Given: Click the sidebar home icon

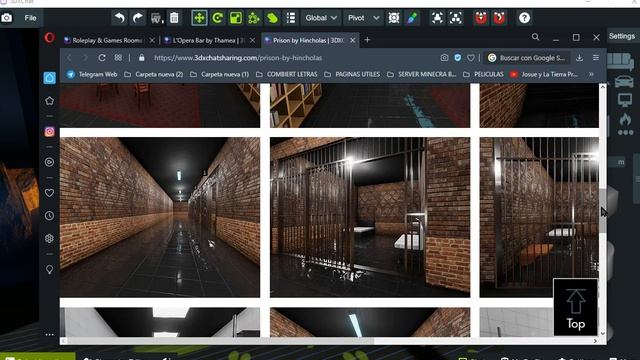Looking at the screenshot, I should tap(49, 78).
